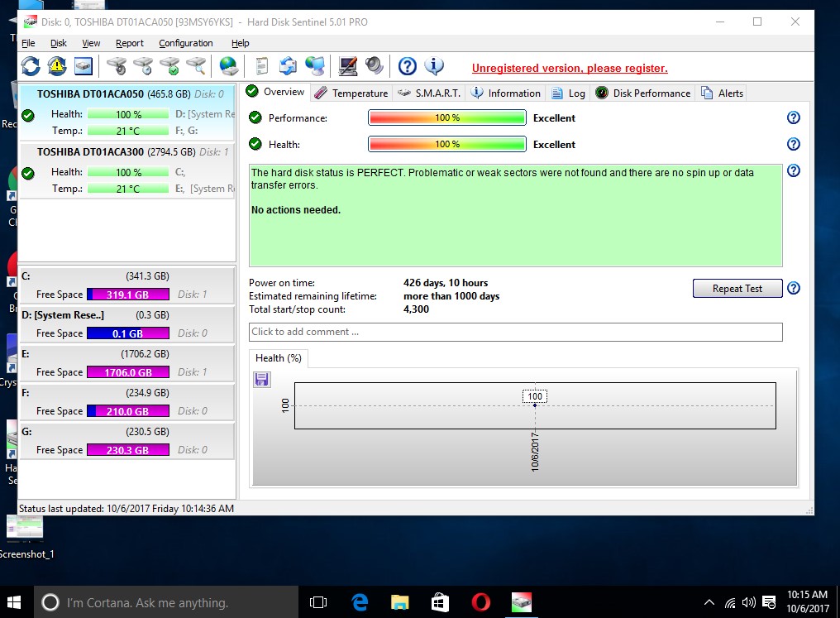Click the G: free space bar 230.3 GB
Screen dimensions: 840x618
click(128, 450)
